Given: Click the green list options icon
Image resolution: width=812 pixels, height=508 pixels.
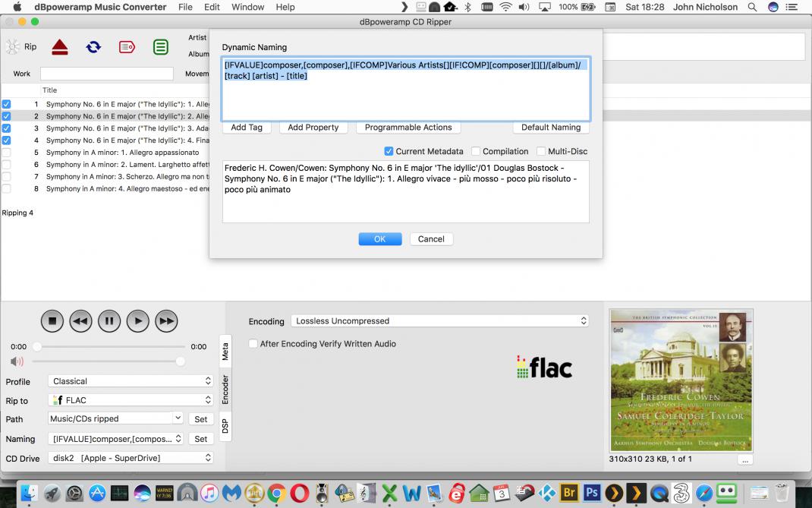Looking at the screenshot, I should [161, 47].
